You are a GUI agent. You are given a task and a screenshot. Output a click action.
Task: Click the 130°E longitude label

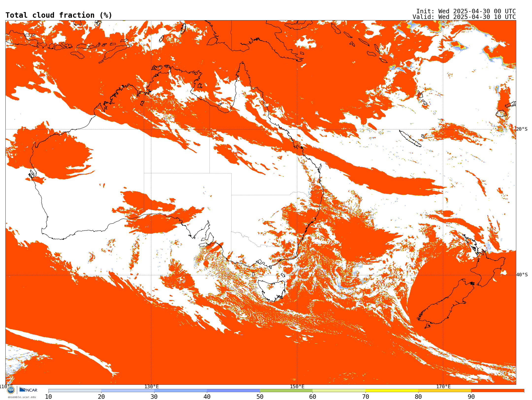pos(151,387)
